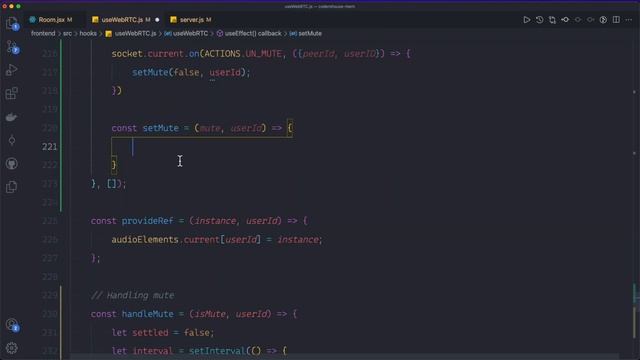This screenshot has height=360, width=640.
Task: Open the hooks breadcrumb dropdown
Action: tap(88, 33)
